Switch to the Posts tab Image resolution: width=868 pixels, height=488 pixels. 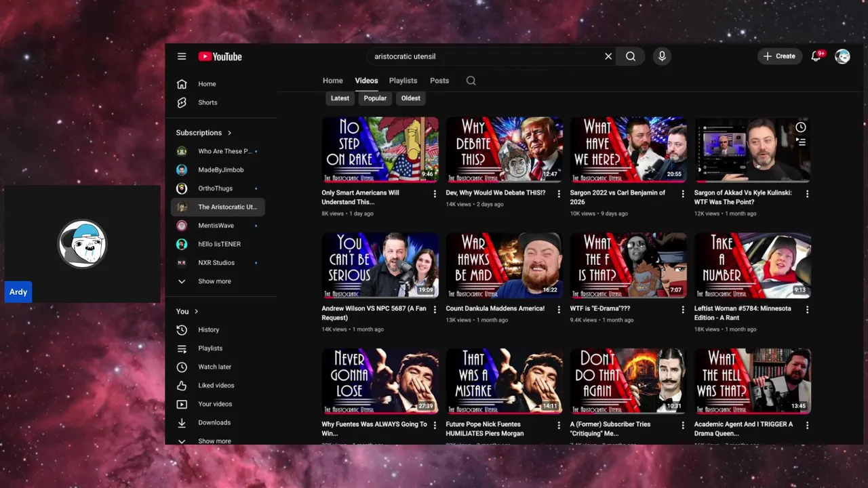pyautogui.click(x=439, y=81)
